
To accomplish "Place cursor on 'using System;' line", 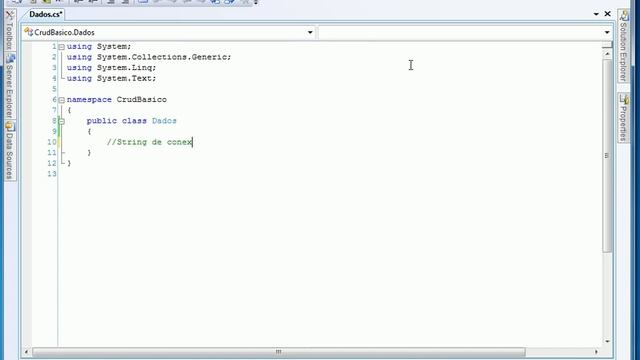I will click(99, 47).
